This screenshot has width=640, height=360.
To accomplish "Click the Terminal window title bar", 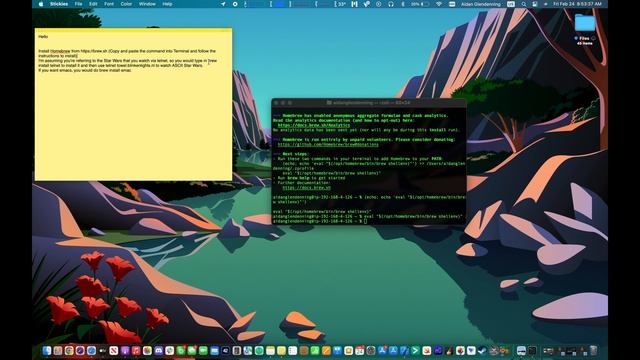I will (x=369, y=103).
